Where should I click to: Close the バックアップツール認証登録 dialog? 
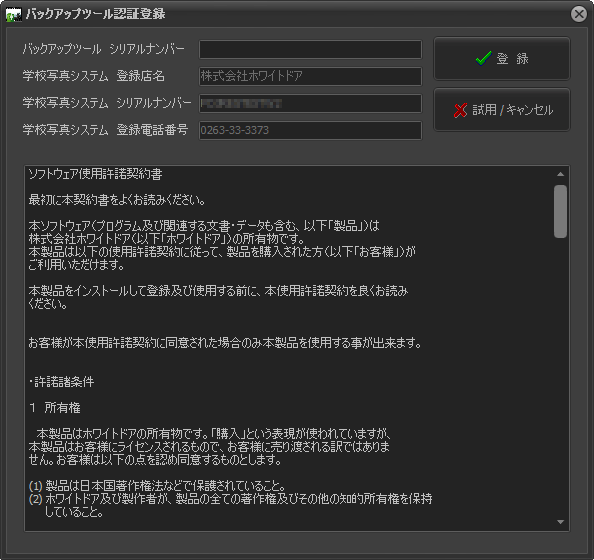[x=578, y=14]
